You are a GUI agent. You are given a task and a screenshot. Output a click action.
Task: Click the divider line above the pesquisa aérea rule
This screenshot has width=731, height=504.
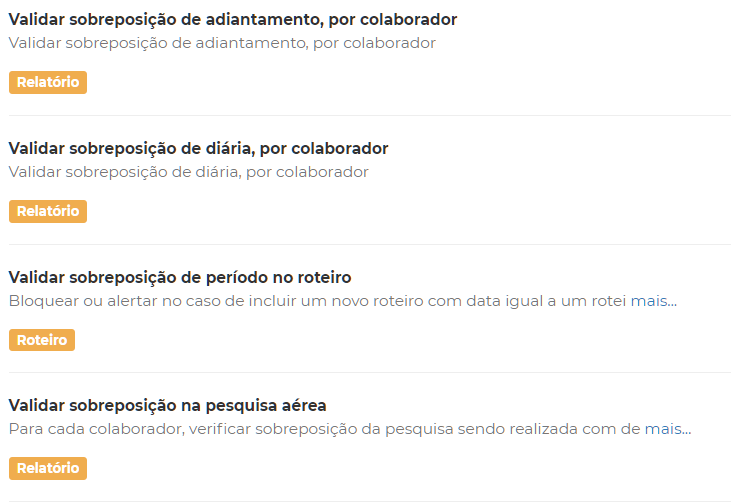(x=369, y=373)
